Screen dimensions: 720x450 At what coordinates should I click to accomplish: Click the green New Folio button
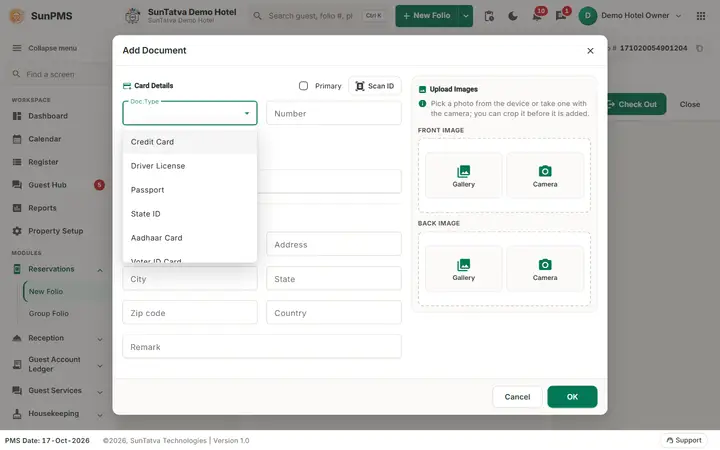(x=427, y=16)
